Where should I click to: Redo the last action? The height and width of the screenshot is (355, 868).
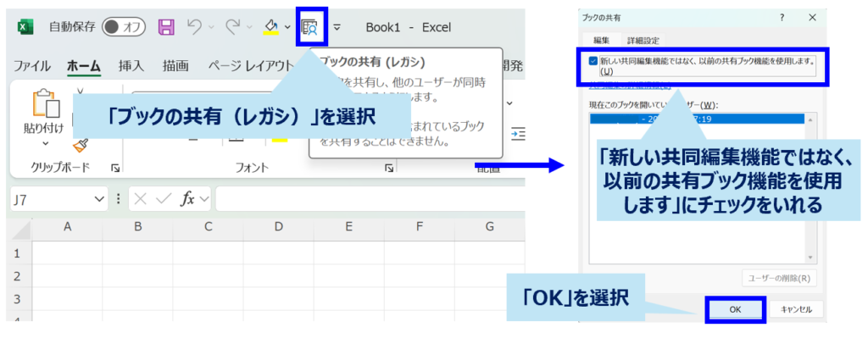click(x=233, y=26)
